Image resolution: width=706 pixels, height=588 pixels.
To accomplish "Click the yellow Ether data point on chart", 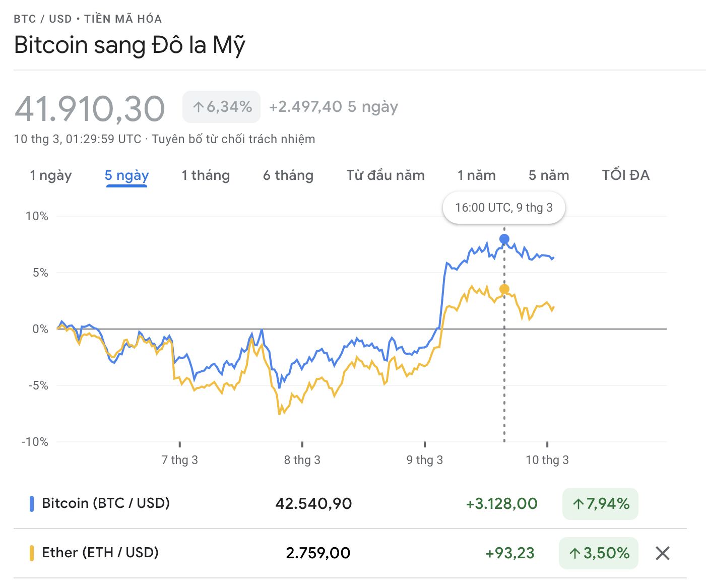I will 504,289.
